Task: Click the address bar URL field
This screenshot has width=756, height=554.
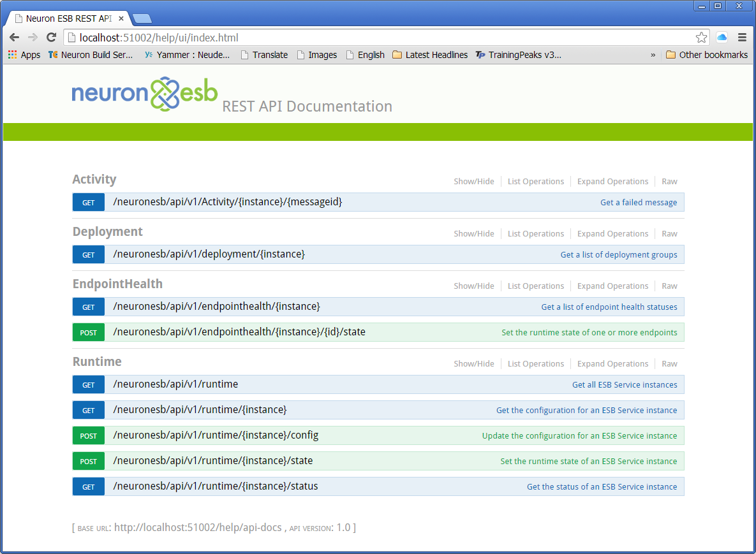Action: point(386,38)
